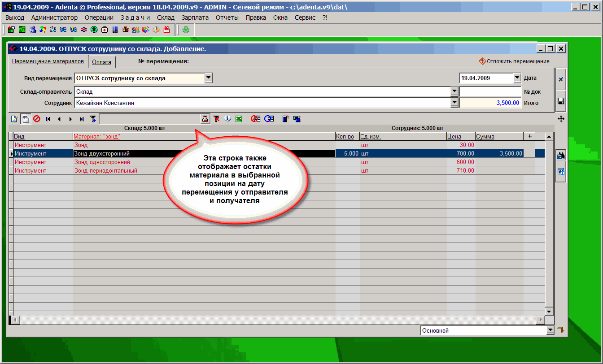The height and width of the screenshot is (364, 603).
Task: Click the barcode icon in main toolbar
Action: click(115, 30)
